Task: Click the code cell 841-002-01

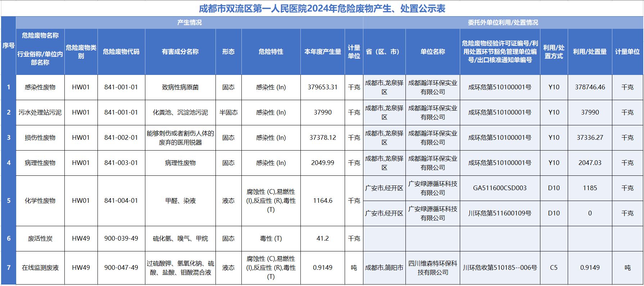Action: (x=121, y=138)
